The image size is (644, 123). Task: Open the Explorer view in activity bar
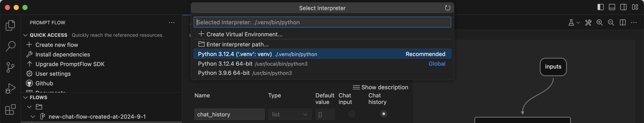[x=10, y=25]
